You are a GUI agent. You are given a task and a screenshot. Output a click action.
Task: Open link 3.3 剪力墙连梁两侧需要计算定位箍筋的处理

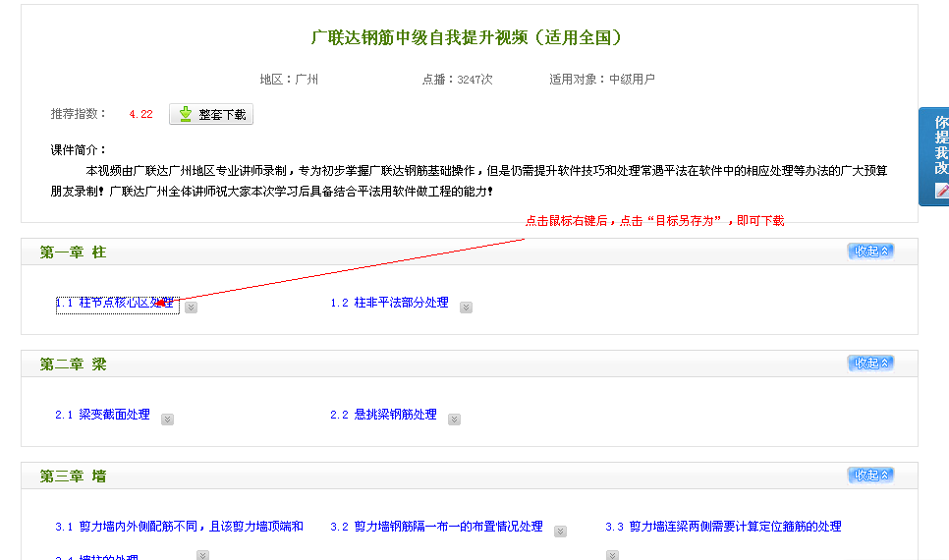[x=723, y=527]
